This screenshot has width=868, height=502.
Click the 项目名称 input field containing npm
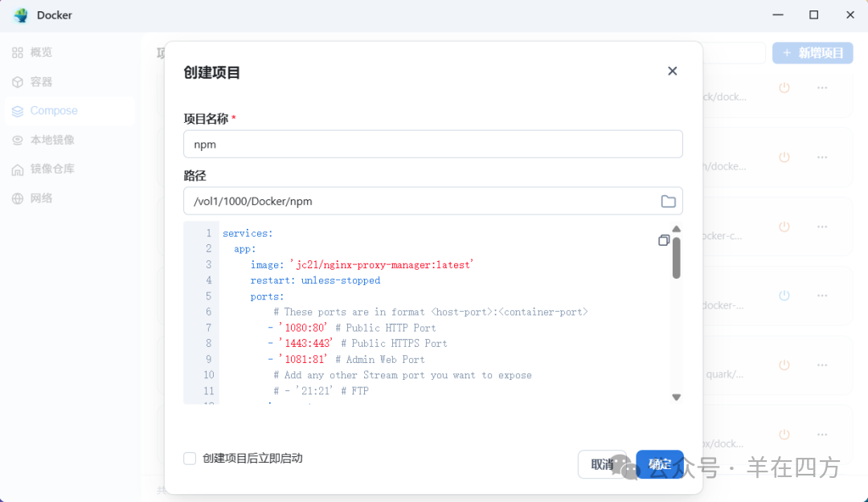tap(432, 145)
